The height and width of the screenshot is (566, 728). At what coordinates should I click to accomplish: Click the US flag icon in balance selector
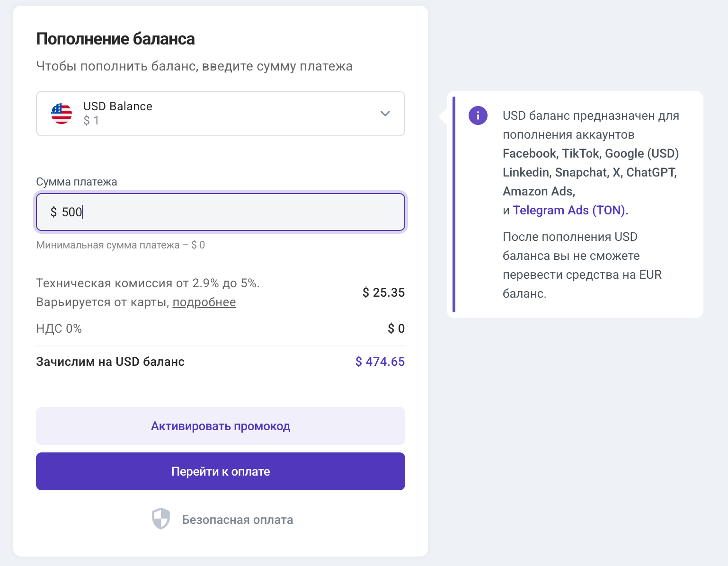click(62, 114)
